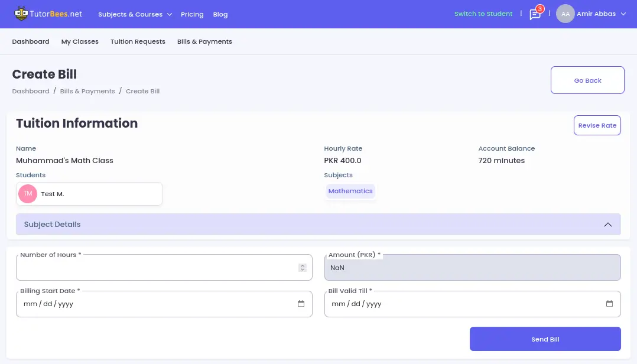Image resolution: width=637 pixels, height=364 pixels.
Task: Open the chat messages icon
Action: point(535,14)
